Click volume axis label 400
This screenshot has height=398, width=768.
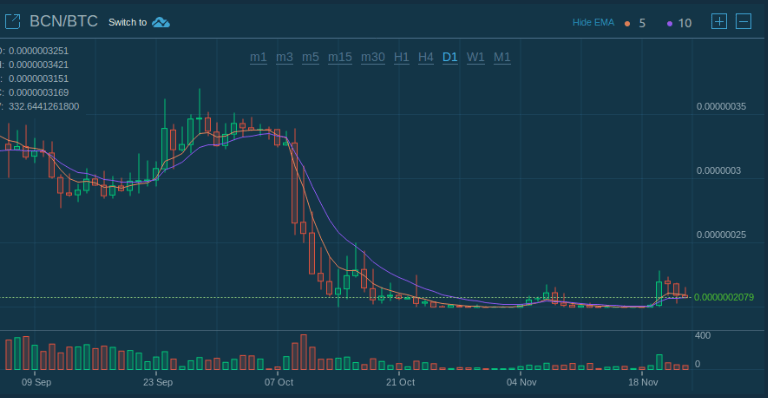point(702,336)
